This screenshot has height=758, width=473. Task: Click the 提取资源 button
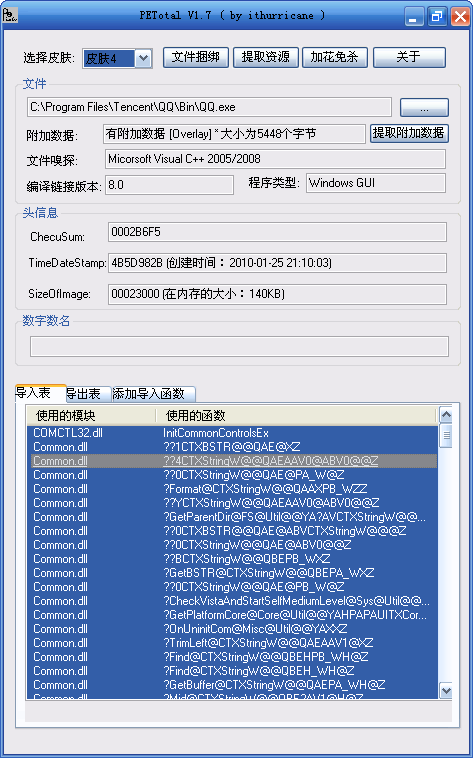click(266, 58)
